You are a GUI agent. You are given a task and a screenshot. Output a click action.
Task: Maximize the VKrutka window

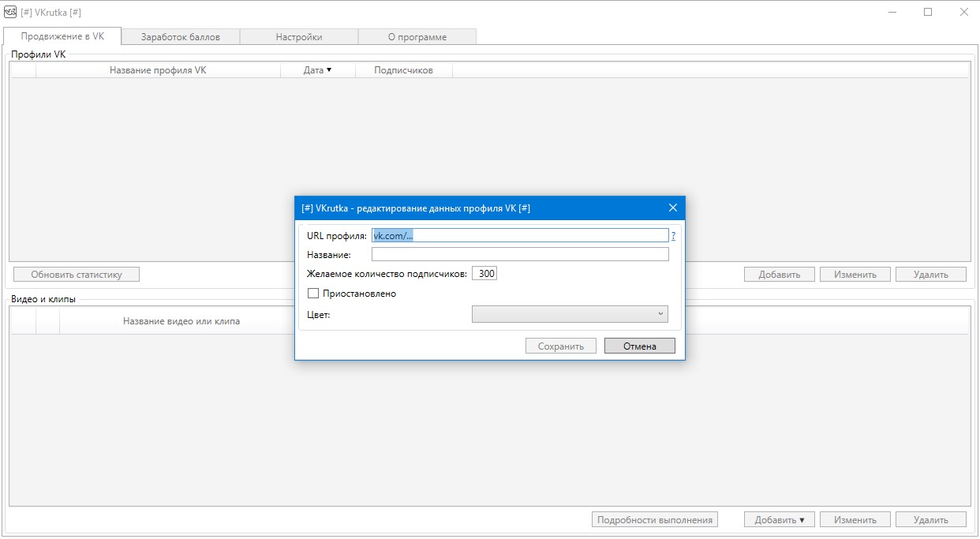[x=928, y=12]
